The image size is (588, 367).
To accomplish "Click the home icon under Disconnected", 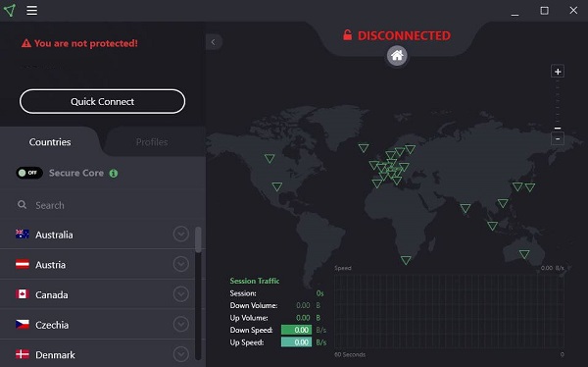I will click(397, 56).
